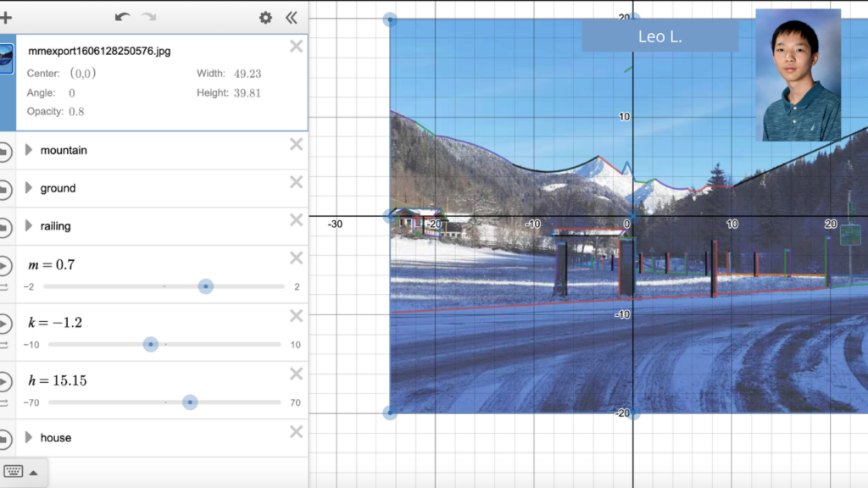Expand the railing folder arrow
Screen dimensions: 868x488
tap(29, 226)
